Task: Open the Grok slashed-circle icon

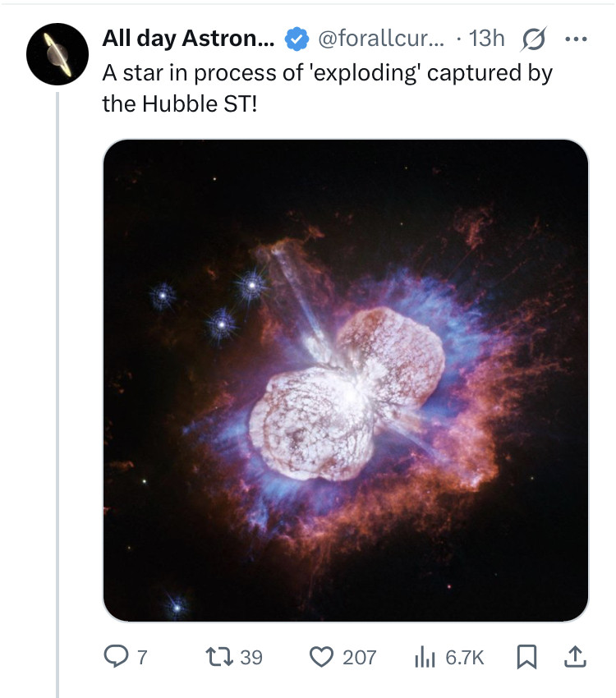Action: tap(534, 39)
